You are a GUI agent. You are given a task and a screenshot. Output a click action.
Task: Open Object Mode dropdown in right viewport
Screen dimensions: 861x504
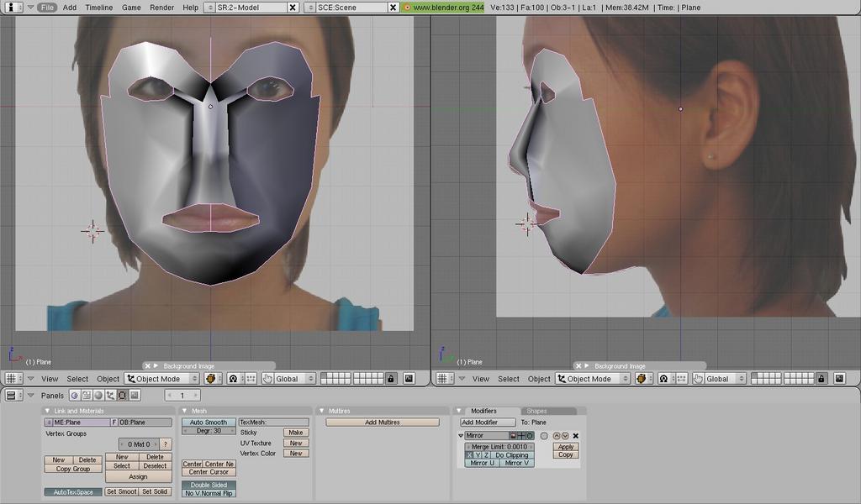click(593, 379)
